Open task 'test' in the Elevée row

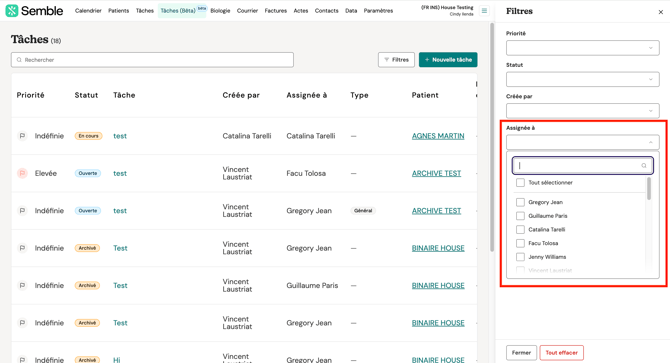click(x=120, y=173)
